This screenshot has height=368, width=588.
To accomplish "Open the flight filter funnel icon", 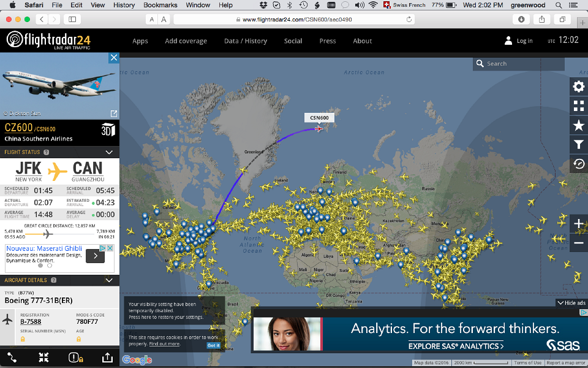I will click(578, 145).
